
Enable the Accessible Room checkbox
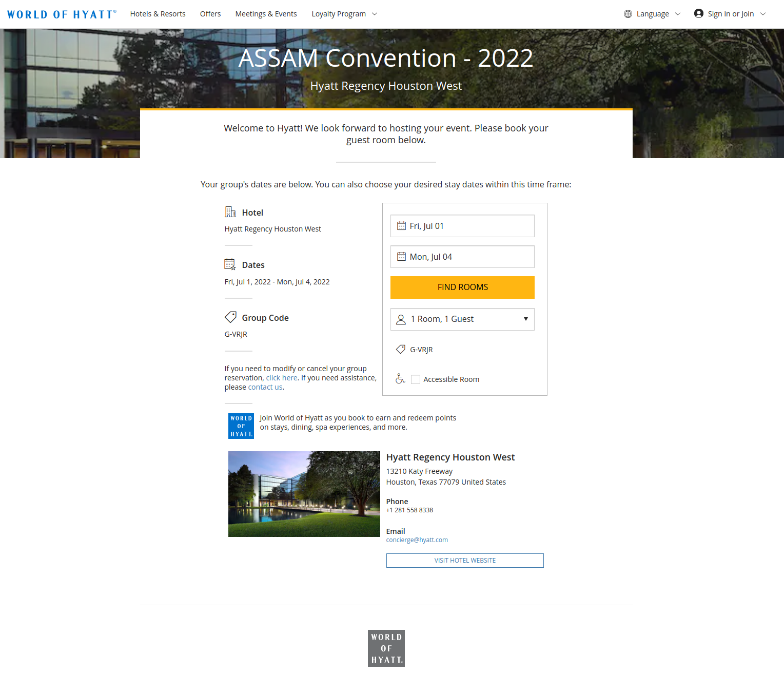416,379
